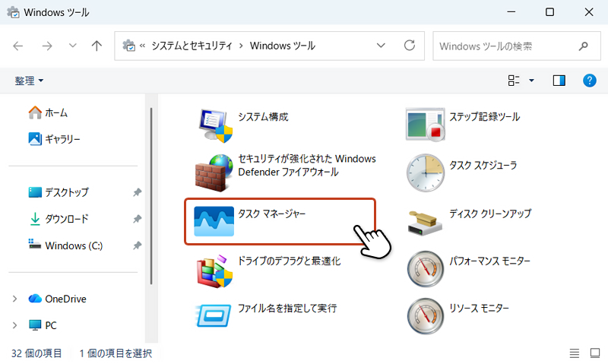Select the ステップ記録ツール label
The image size is (608, 364).
point(484,117)
